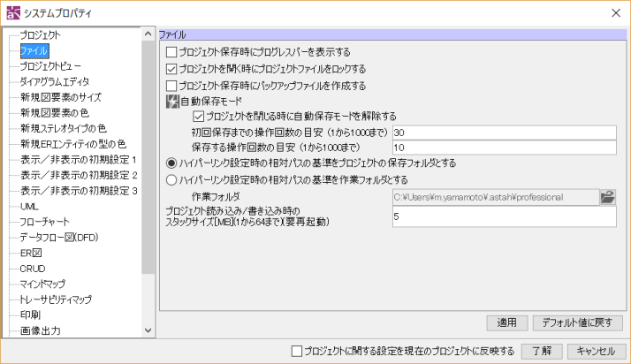Click the 初回保存までの操作回数 field showing 30

505,133
